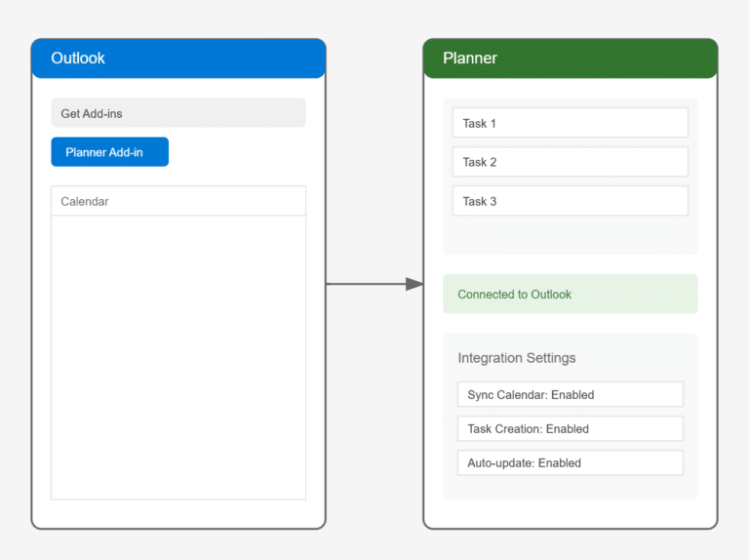
Task: Select Task 3 in Planner
Action: click(571, 201)
